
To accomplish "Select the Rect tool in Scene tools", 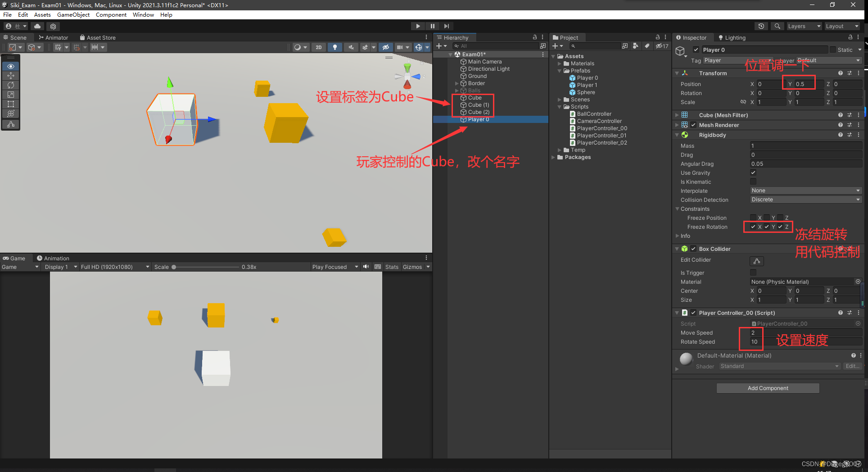I will (11, 104).
